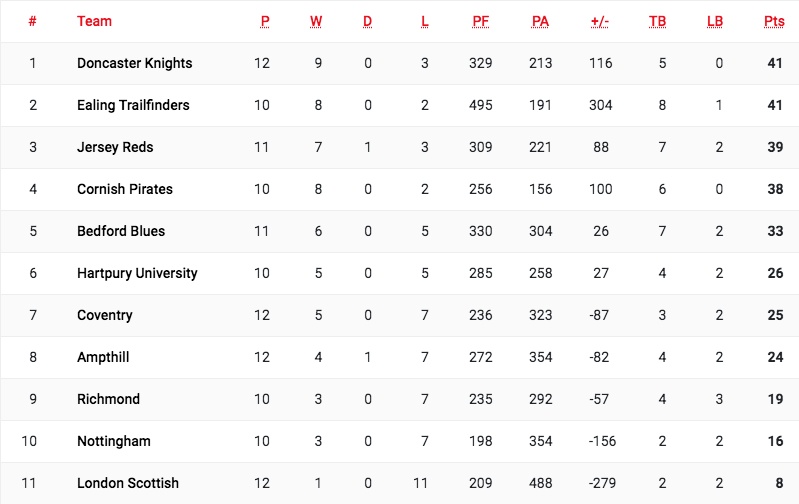Click the P played column header
The image size is (799, 504).
coord(265,21)
